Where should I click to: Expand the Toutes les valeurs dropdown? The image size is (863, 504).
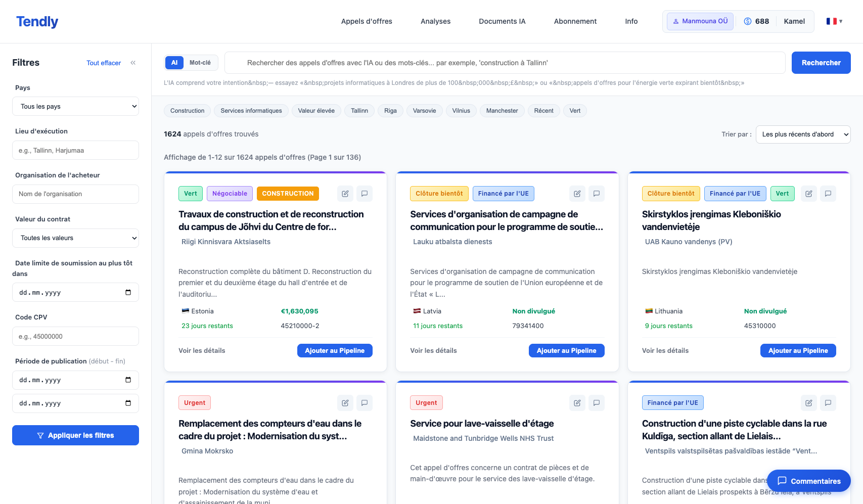click(75, 238)
